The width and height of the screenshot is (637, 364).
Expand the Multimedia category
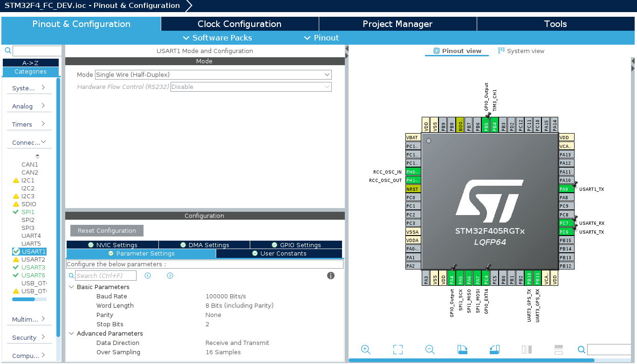pos(29,319)
